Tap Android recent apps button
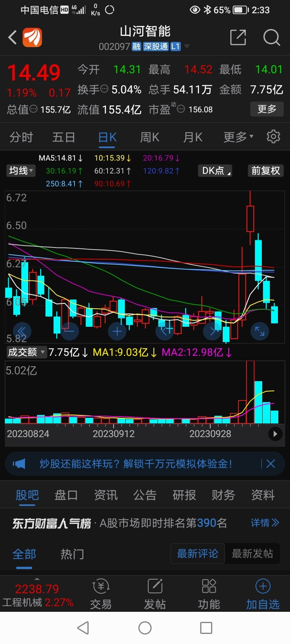290x644 pixels. pos(206,627)
